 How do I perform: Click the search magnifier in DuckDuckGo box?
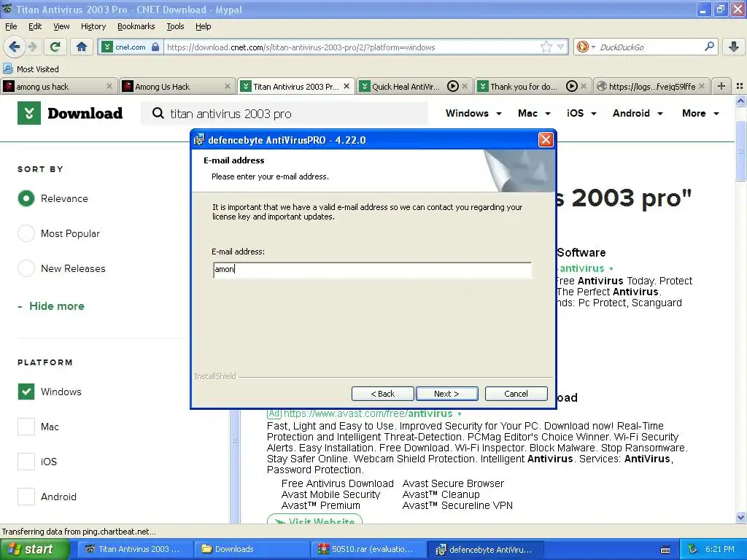click(709, 46)
